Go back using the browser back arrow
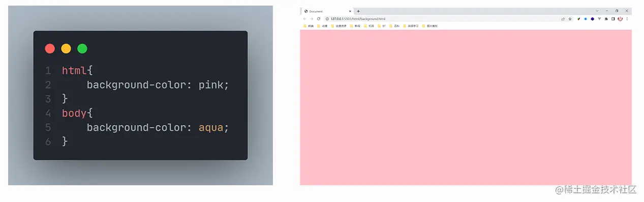Screen dimensions: 644x202 (x=304, y=19)
